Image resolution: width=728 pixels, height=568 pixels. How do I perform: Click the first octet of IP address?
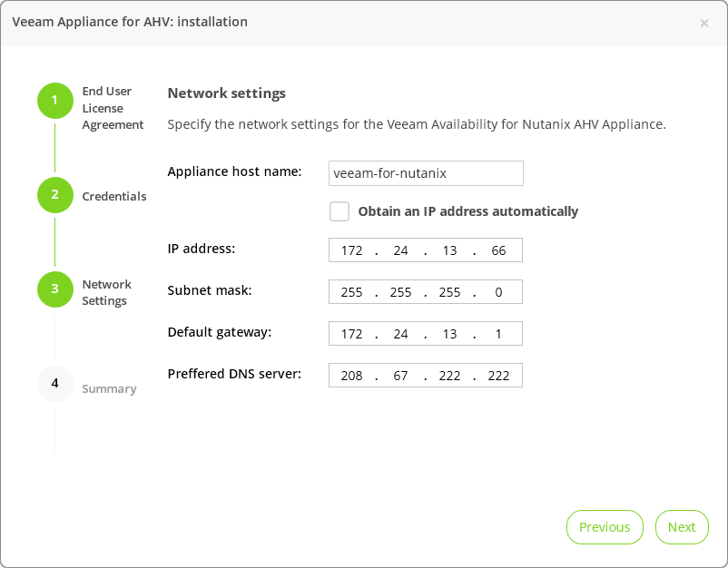point(352,250)
